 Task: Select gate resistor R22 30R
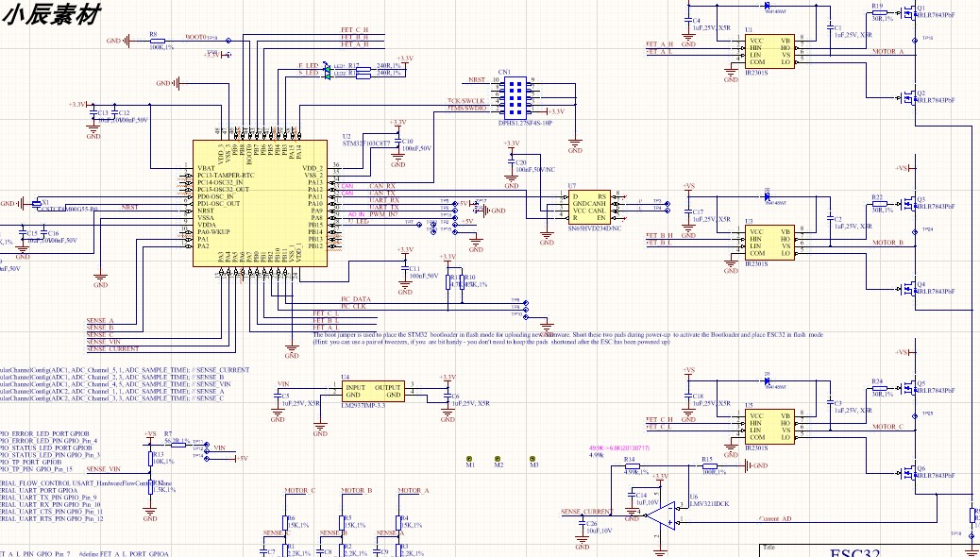[x=879, y=204]
